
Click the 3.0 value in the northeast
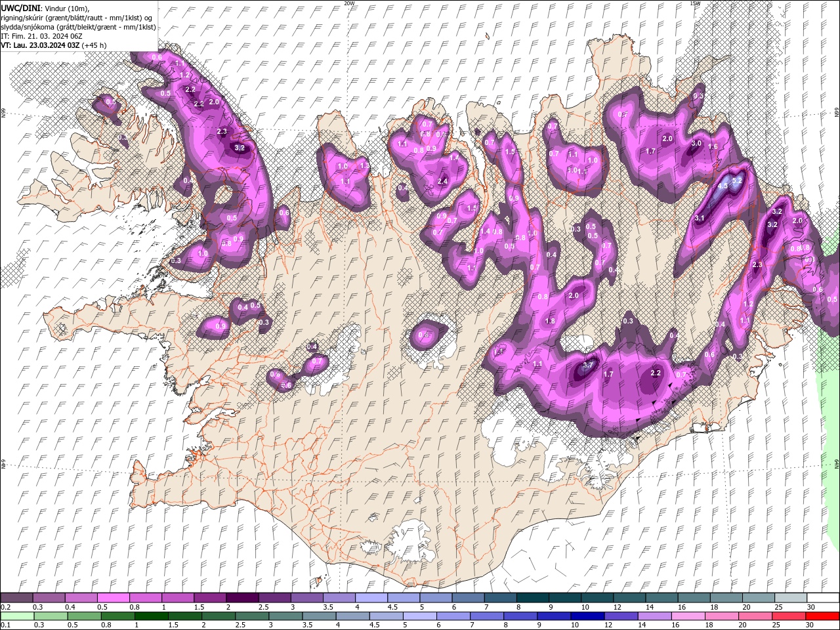[x=696, y=143]
